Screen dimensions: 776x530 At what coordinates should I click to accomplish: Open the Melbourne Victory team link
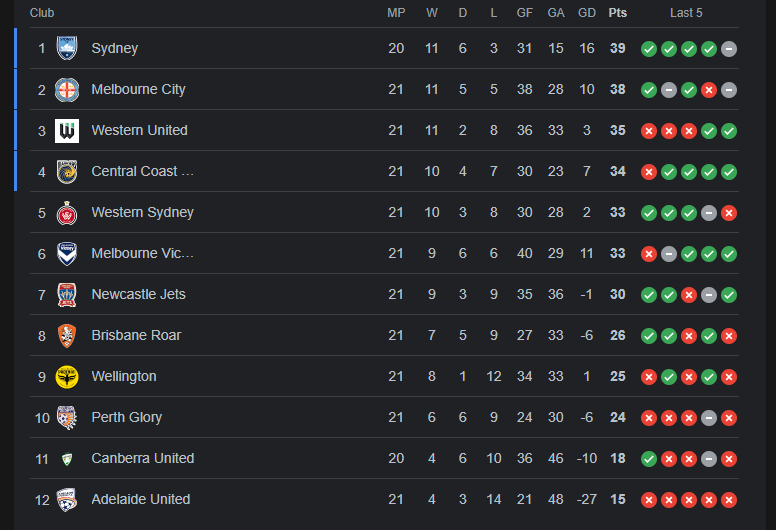coord(142,253)
